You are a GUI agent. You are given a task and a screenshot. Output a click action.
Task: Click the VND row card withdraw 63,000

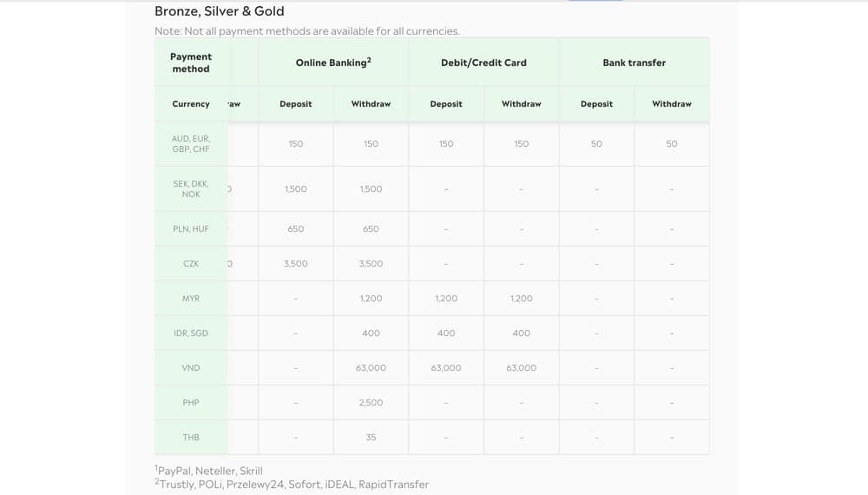(522, 367)
